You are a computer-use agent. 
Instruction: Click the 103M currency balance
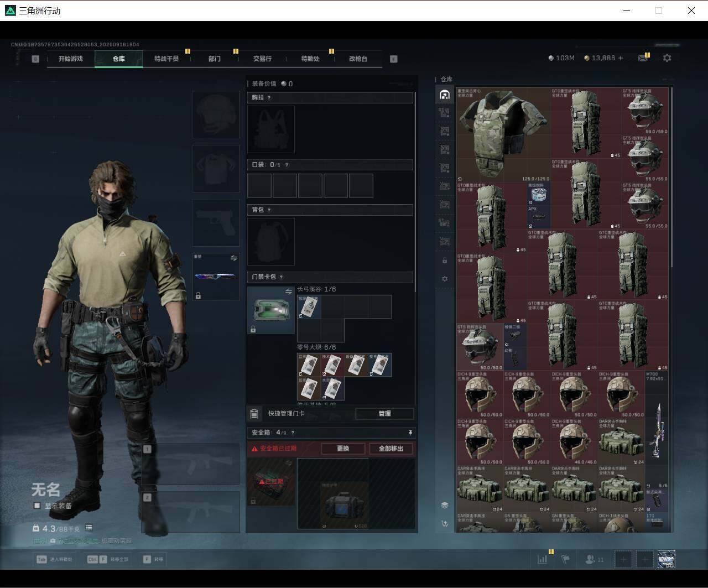coord(561,58)
